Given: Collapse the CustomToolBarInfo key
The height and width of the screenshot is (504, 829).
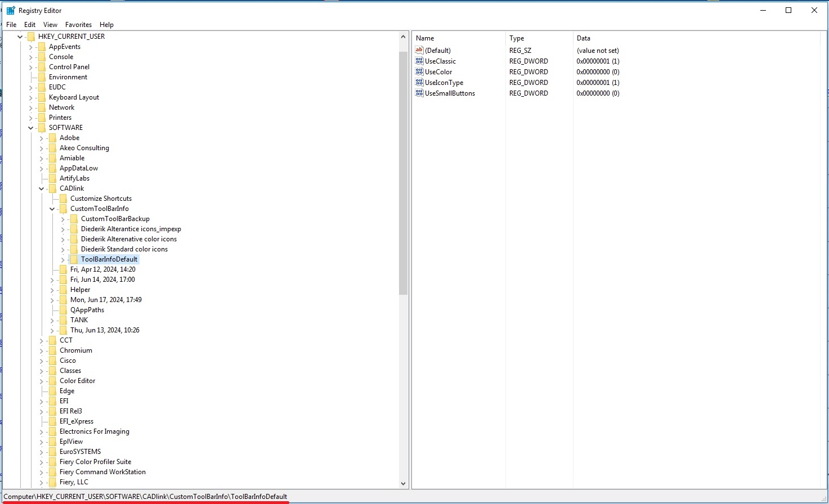Looking at the screenshot, I should (52, 209).
